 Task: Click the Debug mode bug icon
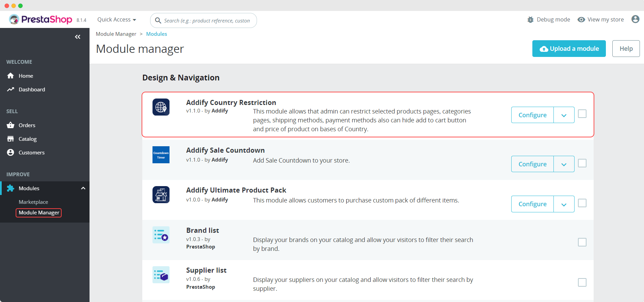click(x=530, y=20)
